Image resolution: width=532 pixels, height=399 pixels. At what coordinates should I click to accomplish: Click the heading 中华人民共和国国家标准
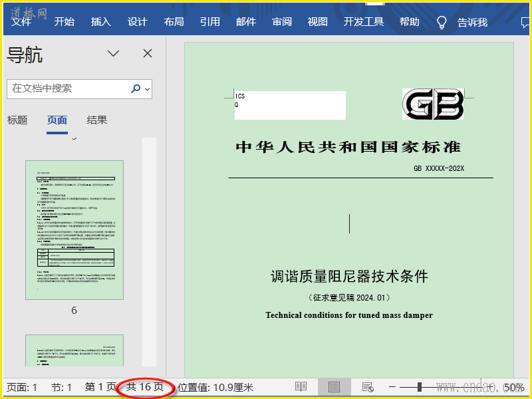point(348,147)
